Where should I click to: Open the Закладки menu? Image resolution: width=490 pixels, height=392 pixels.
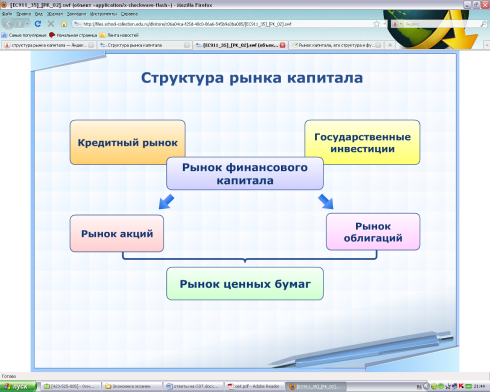tap(76, 14)
